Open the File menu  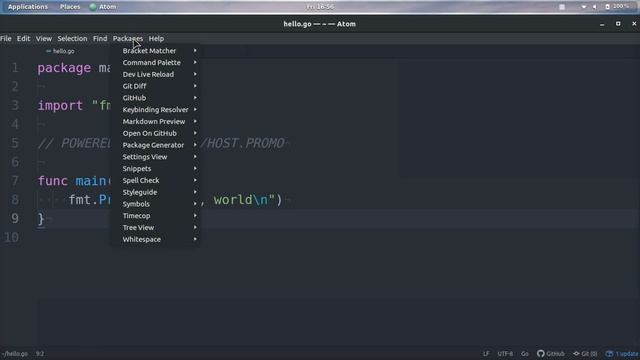6,38
